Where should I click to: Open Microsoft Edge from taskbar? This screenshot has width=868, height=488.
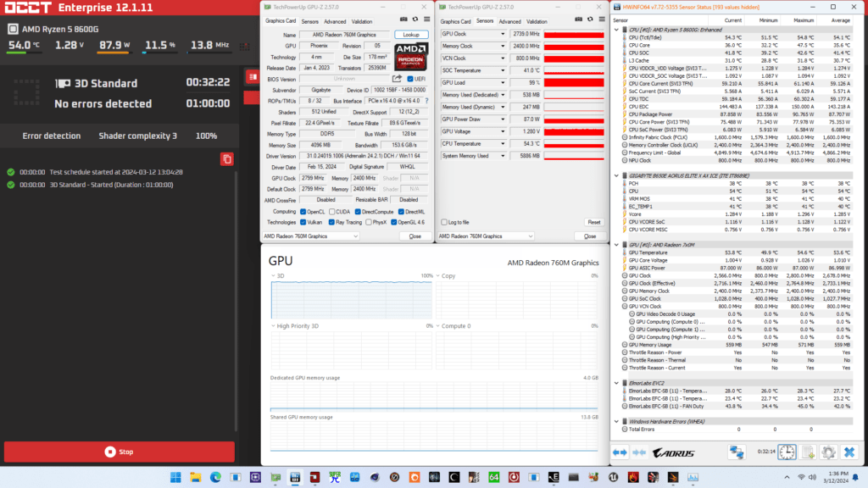click(215, 477)
